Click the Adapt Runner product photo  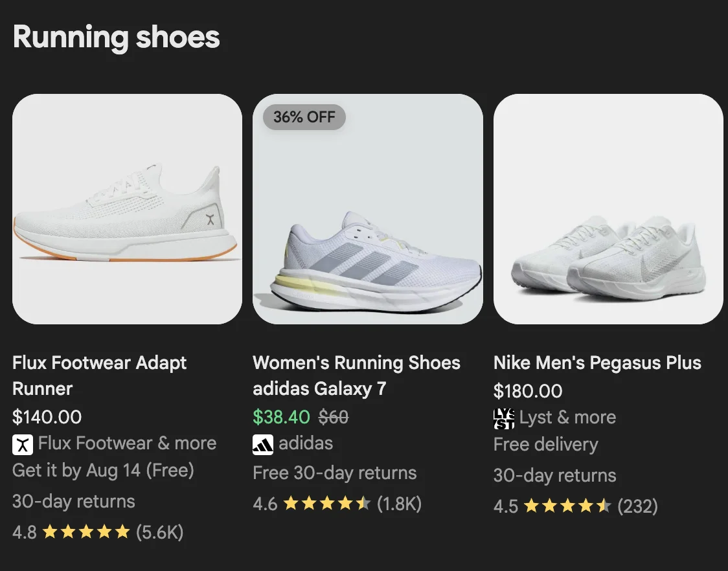click(127, 208)
